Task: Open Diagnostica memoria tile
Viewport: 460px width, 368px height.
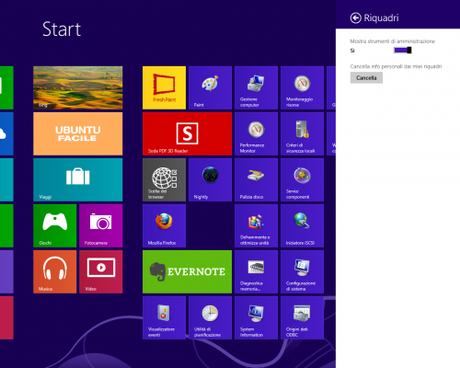Action: coord(256,272)
